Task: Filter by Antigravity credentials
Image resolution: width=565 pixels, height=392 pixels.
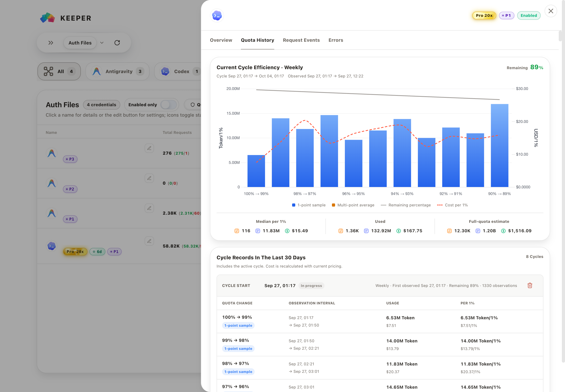Action: (x=118, y=72)
